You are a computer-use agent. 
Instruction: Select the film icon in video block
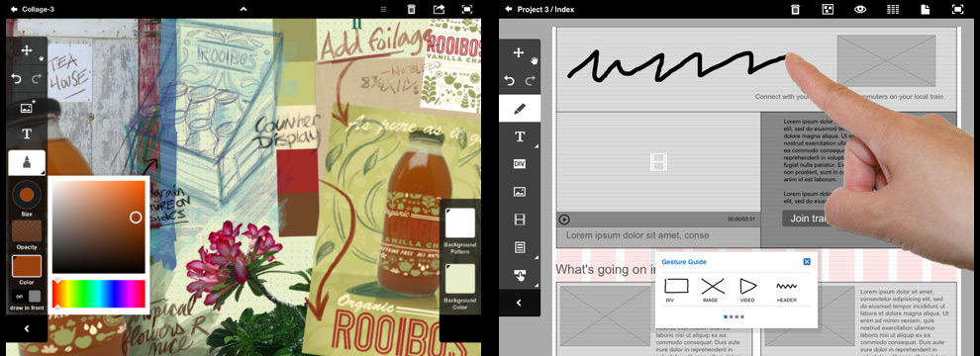click(658, 162)
